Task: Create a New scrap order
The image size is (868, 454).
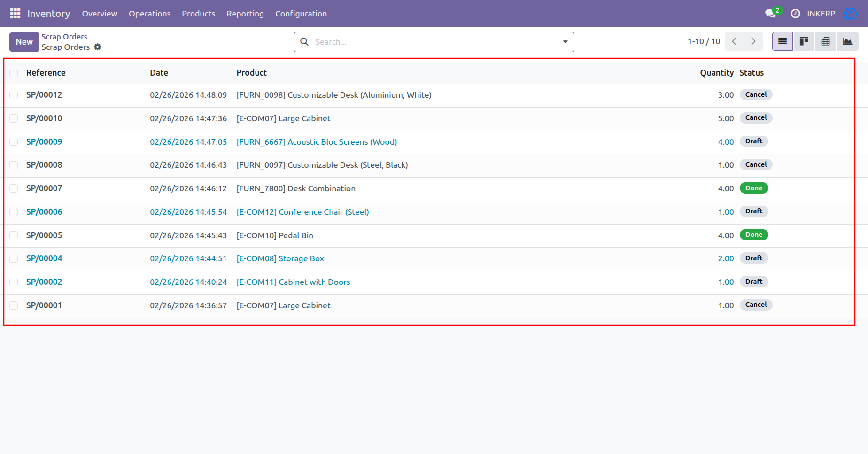Action: [x=24, y=42]
